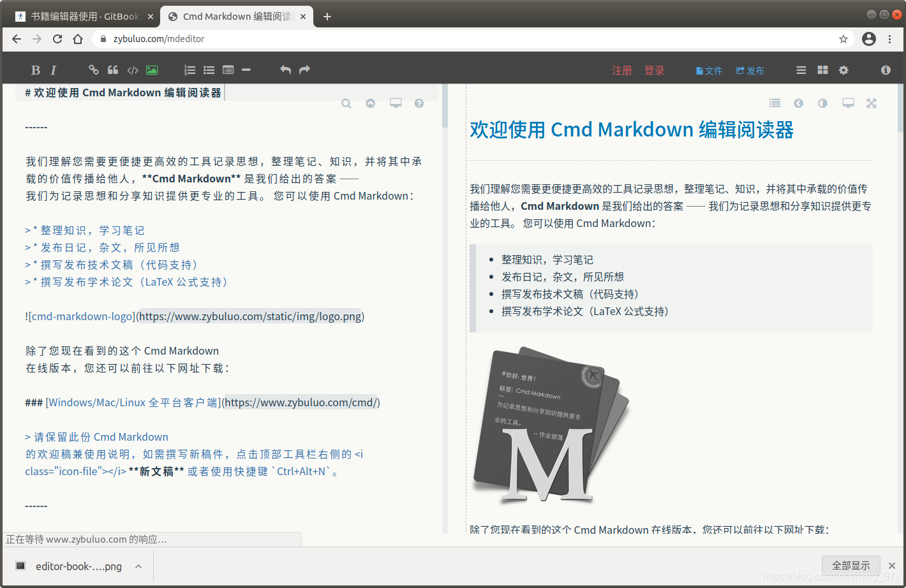The image size is (906, 588).
Task: Click the preview bullet 撰写发布技术文稿（代码支持）
Action: point(570,294)
